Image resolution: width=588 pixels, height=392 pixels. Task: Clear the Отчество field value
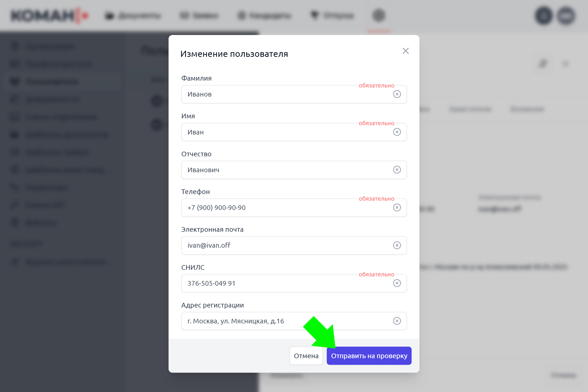tap(397, 170)
